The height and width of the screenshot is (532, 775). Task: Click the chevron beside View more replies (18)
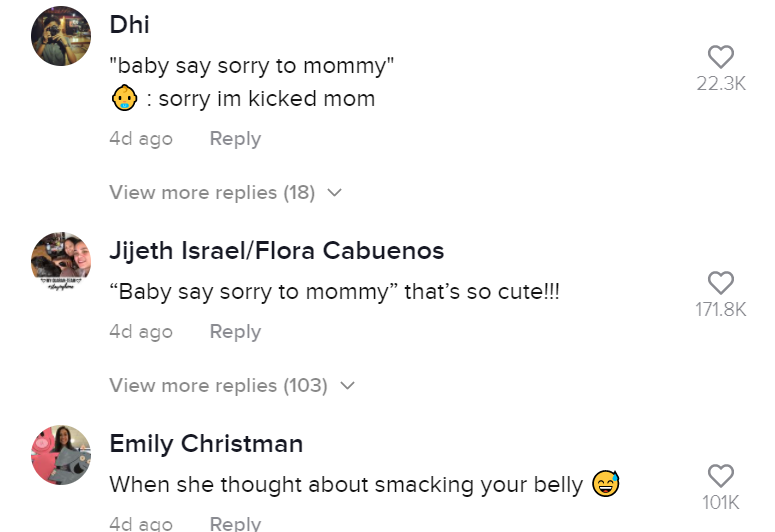334,193
